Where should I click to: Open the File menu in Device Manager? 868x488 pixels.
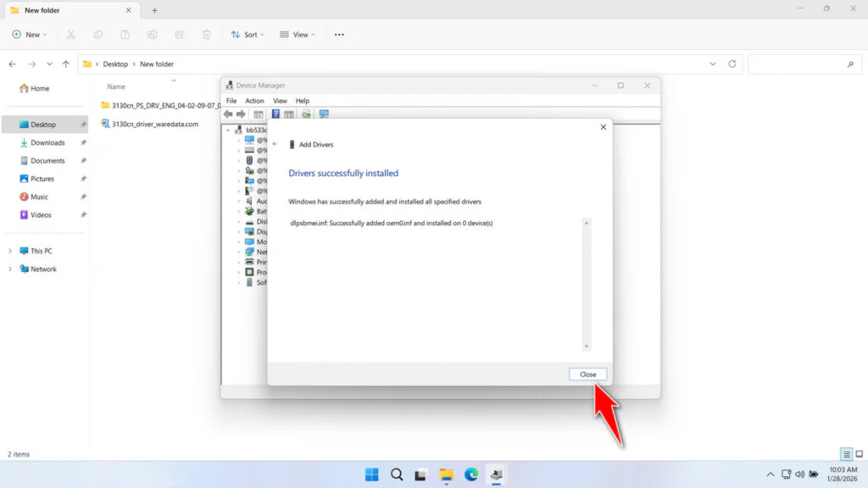[231, 101]
